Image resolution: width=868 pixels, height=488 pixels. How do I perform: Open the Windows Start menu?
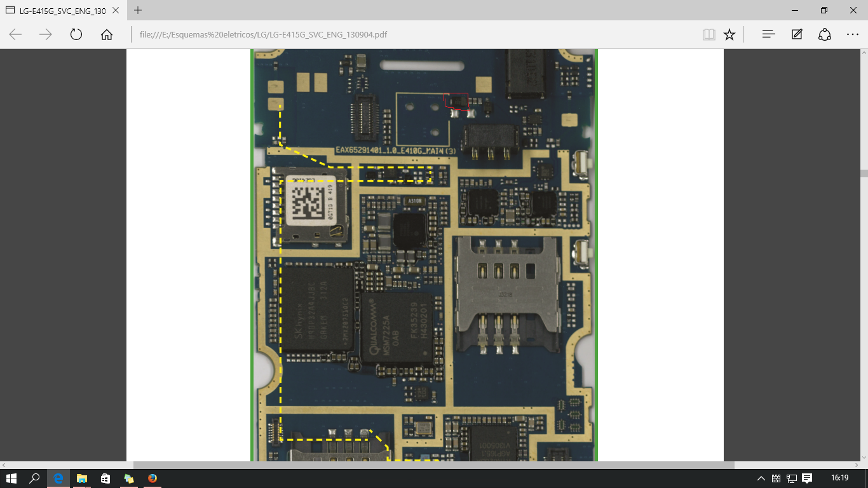point(11,478)
